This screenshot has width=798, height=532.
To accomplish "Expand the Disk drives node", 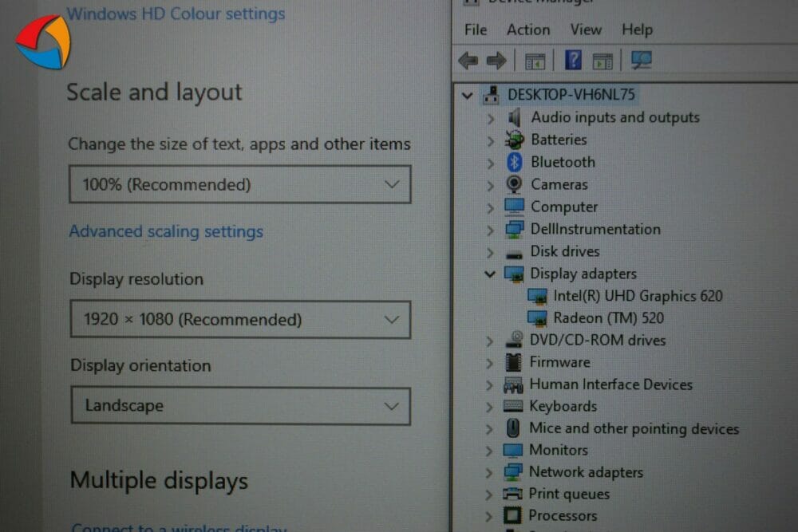I will pos(490,253).
